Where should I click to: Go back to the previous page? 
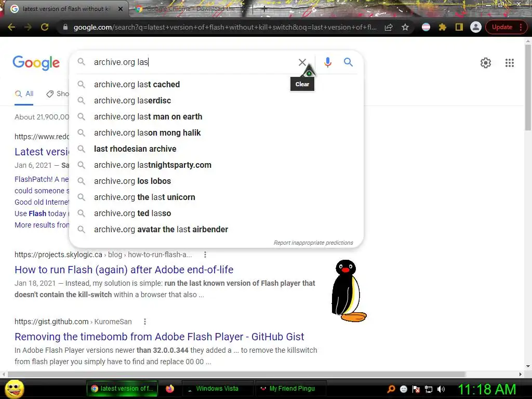11,27
